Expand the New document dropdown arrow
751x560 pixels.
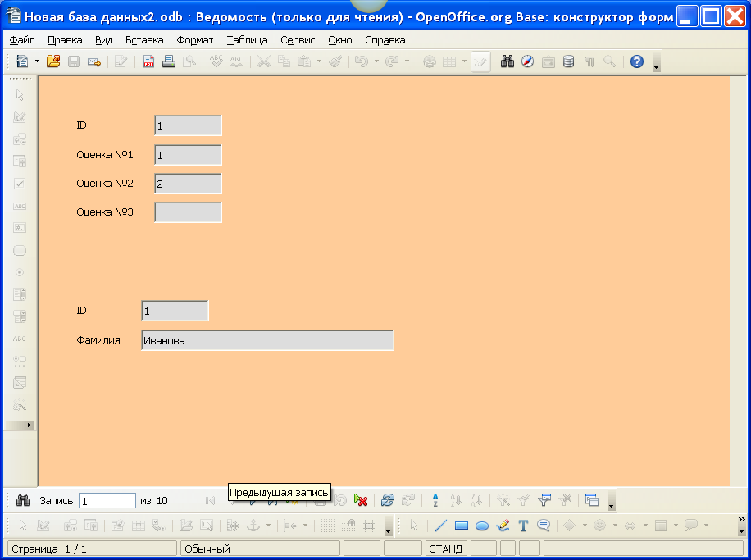[37, 61]
